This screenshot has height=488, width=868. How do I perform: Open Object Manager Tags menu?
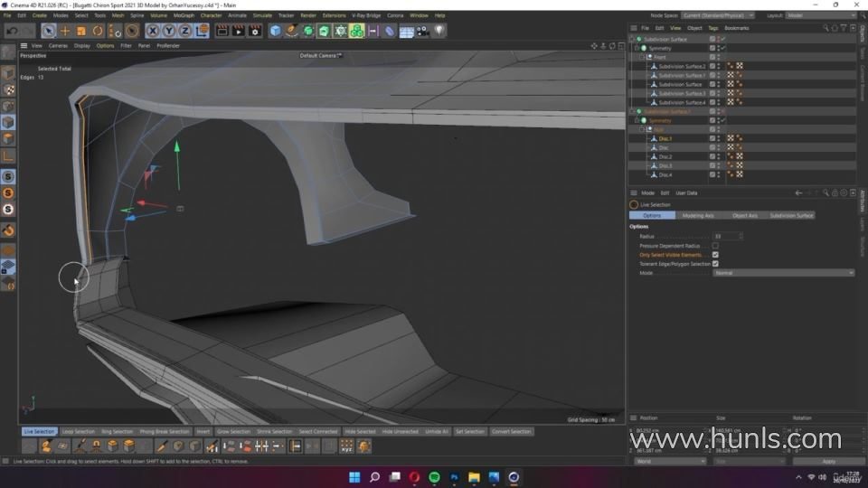point(713,28)
